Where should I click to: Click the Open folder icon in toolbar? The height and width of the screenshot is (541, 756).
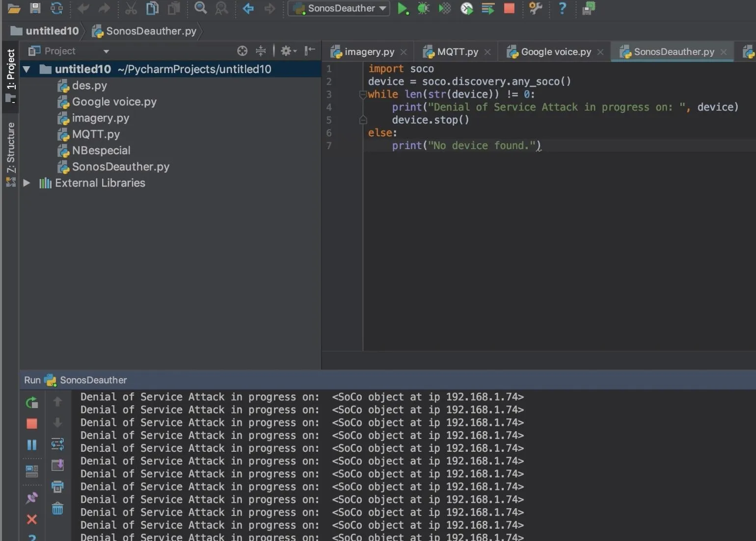[14, 8]
